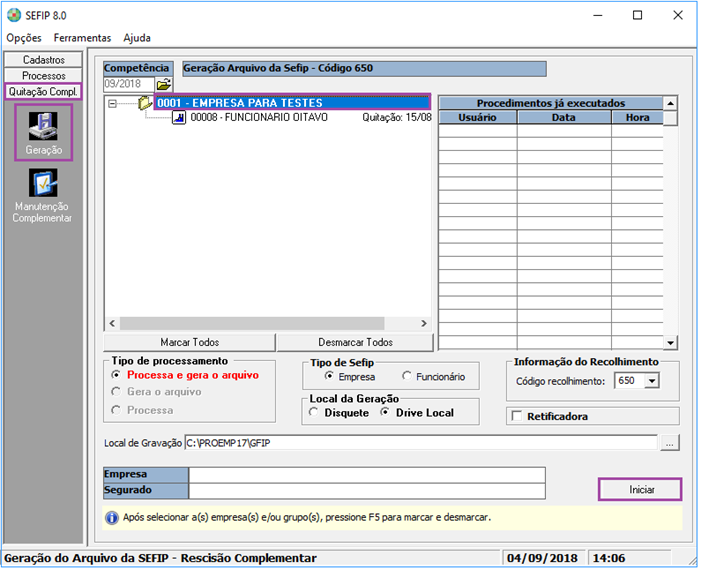Select 0001 - EMPRESA PARA TESTES row
Viewport: 701px width, 570px height.
(292, 103)
